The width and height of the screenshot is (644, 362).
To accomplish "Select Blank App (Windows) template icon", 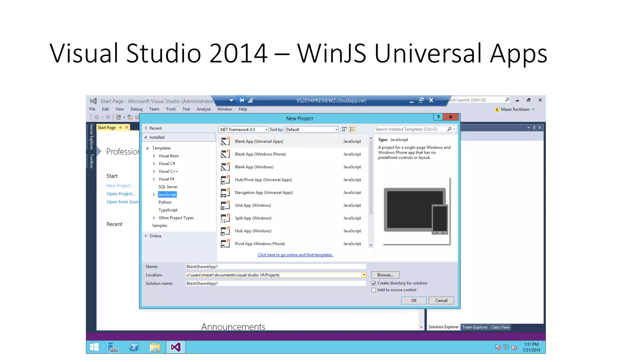I will tap(225, 167).
